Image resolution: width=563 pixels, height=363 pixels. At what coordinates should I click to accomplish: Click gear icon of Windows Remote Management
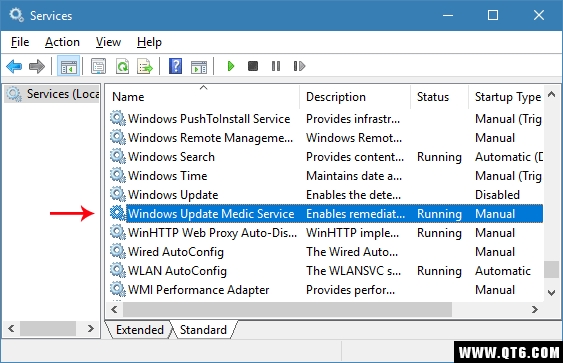[x=118, y=137]
